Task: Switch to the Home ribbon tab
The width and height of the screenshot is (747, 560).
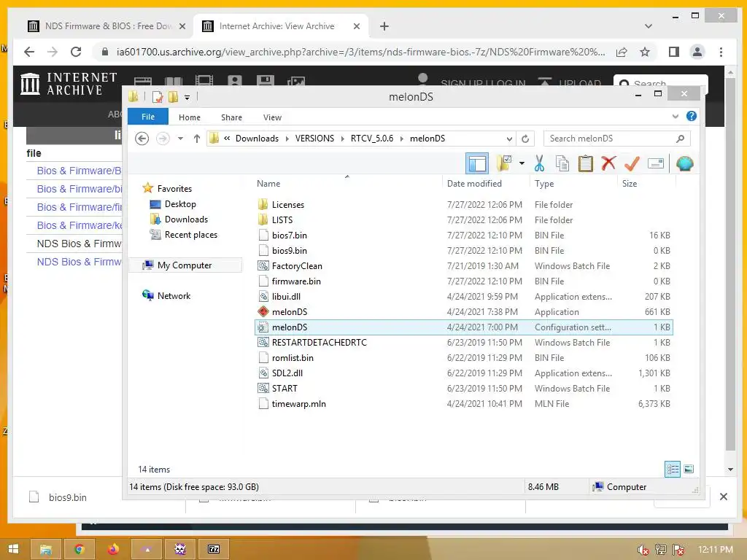Action: point(190,117)
